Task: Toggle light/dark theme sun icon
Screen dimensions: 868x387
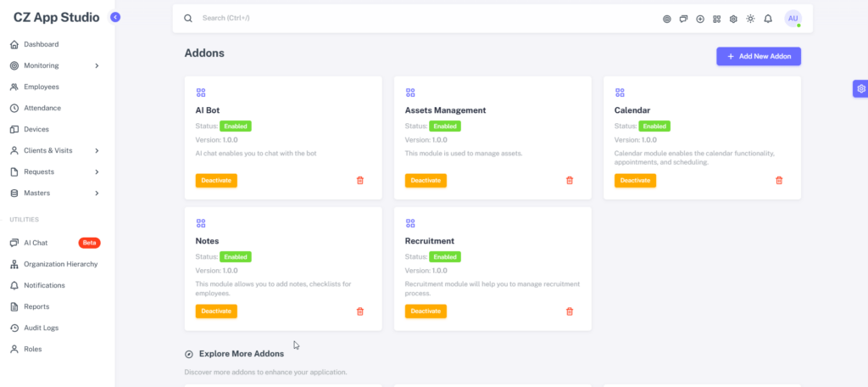Action: point(751,19)
